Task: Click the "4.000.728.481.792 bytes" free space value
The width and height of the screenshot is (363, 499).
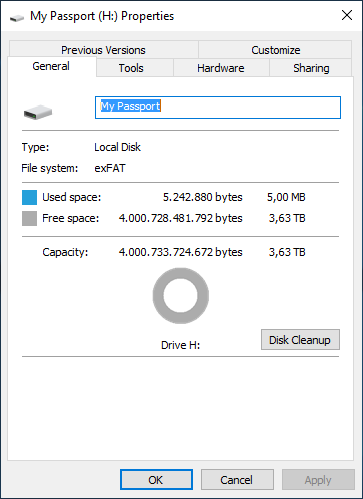Action: point(181,218)
